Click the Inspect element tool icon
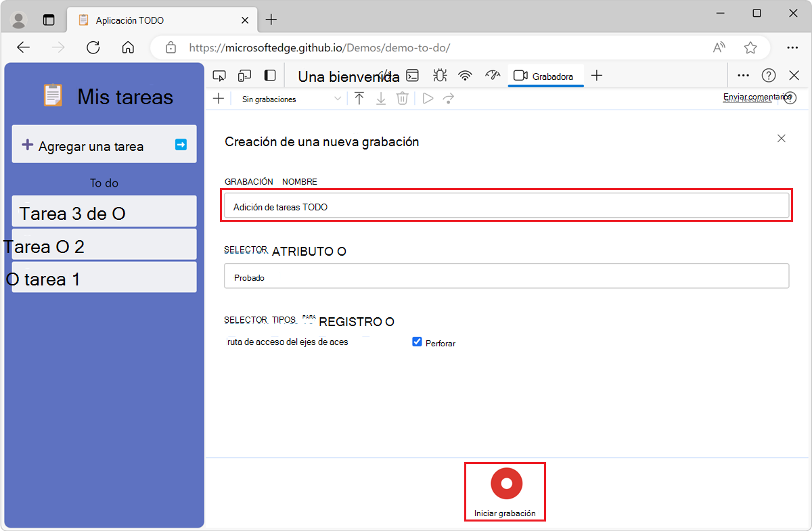Screen dimensions: 812x531 pyautogui.click(x=219, y=76)
